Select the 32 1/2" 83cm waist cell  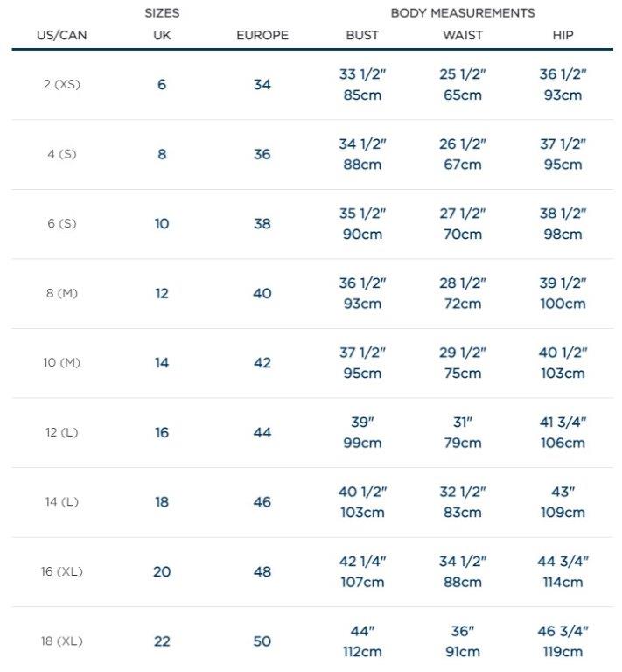pyautogui.click(x=462, y=502)
